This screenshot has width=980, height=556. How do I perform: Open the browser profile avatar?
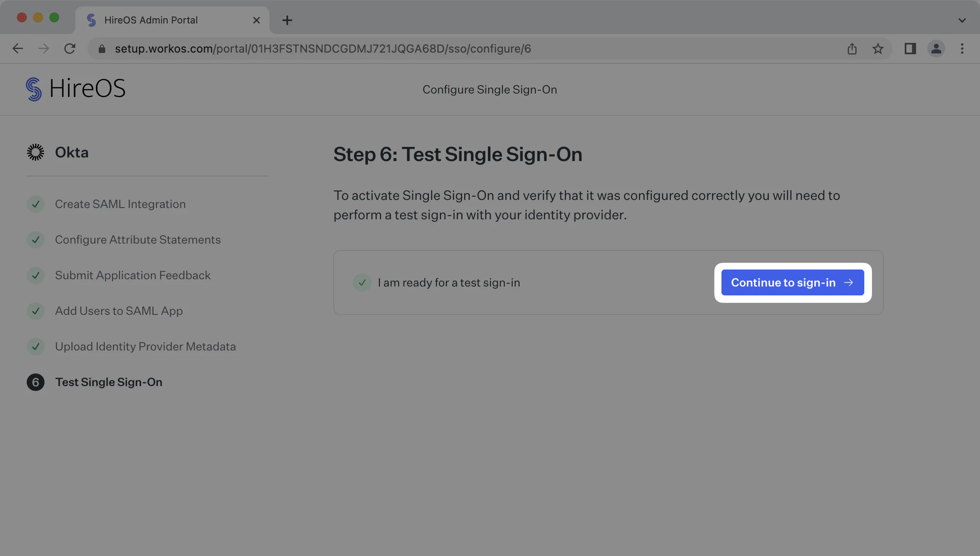936,49
